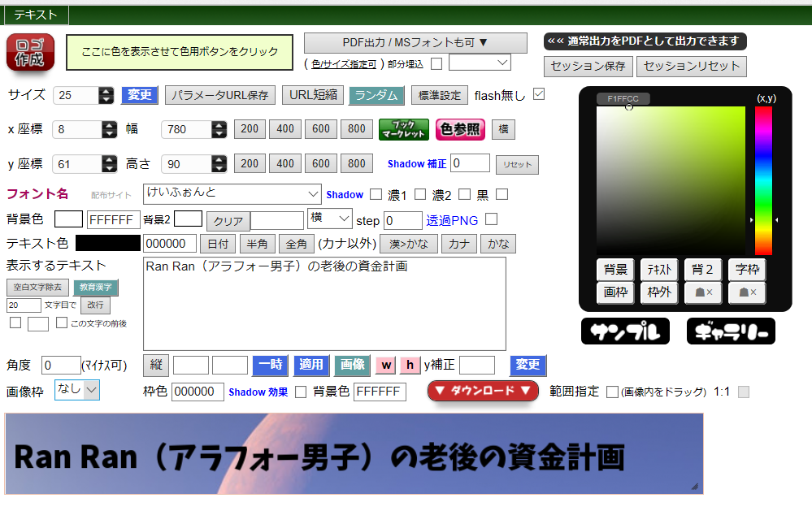Click the 字枠 button in color panel

click(747, 270)
